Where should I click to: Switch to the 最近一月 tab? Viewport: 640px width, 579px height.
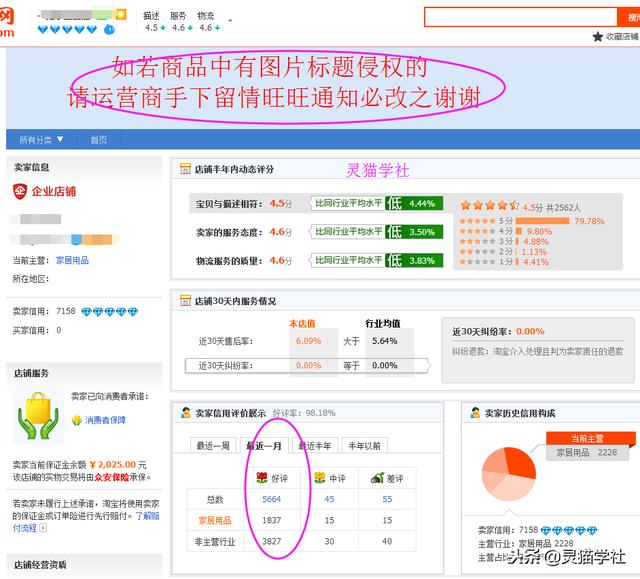(264, 446)
